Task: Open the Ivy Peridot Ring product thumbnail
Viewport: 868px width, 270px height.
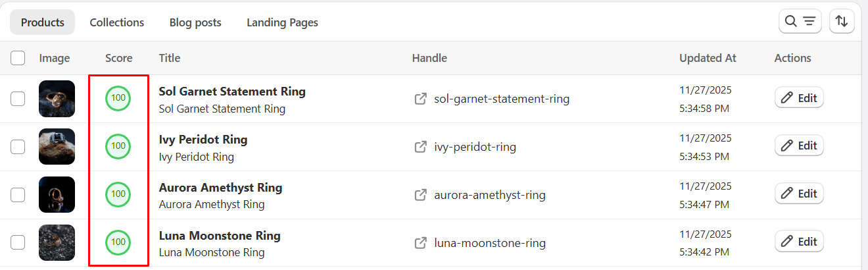Action: (x=57, y=146)
